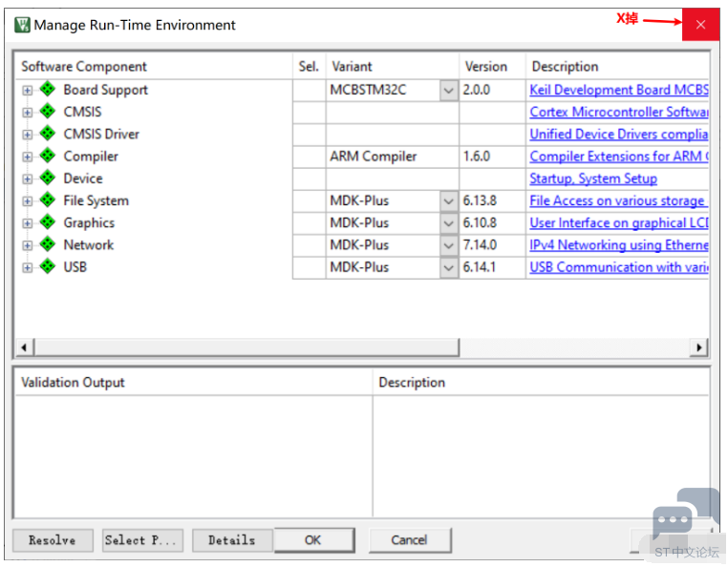Click the Version column header

click(x=492, y=67)
